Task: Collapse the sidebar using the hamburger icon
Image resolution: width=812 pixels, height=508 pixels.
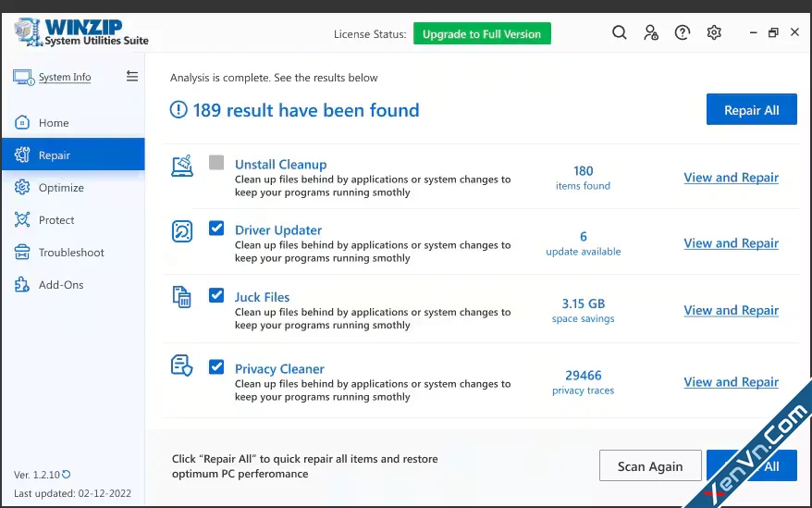Action: click(x=132, y=77)
